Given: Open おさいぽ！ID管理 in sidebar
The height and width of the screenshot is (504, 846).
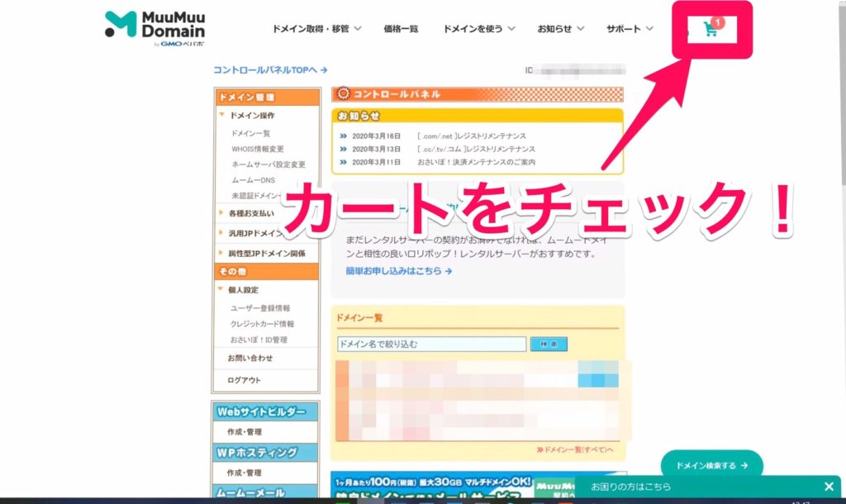Looking at the screenshot, I should (x=259, y=340).
